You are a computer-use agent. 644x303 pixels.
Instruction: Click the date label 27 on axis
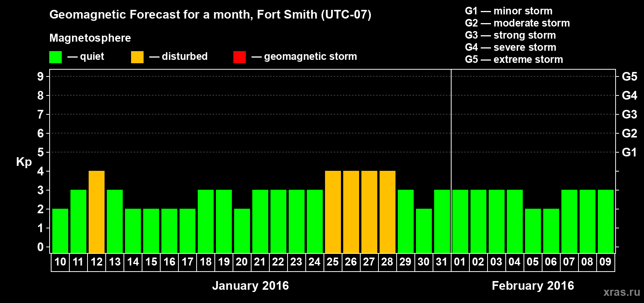click(369, 262)
